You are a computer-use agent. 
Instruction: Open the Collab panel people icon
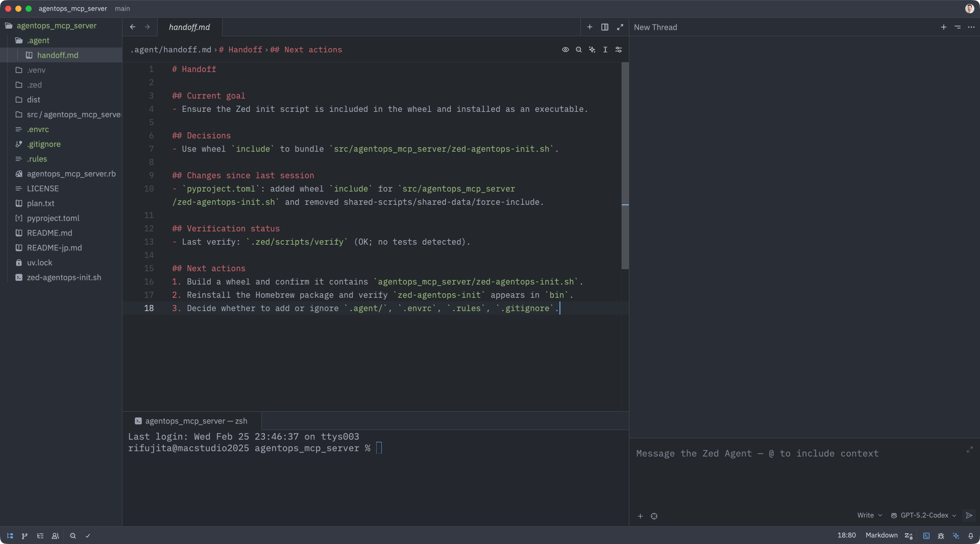[55, 536]
